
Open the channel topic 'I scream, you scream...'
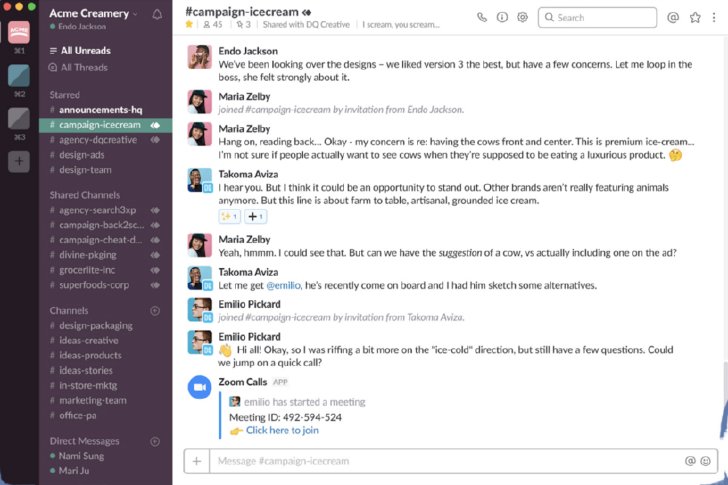click(401, 25)
